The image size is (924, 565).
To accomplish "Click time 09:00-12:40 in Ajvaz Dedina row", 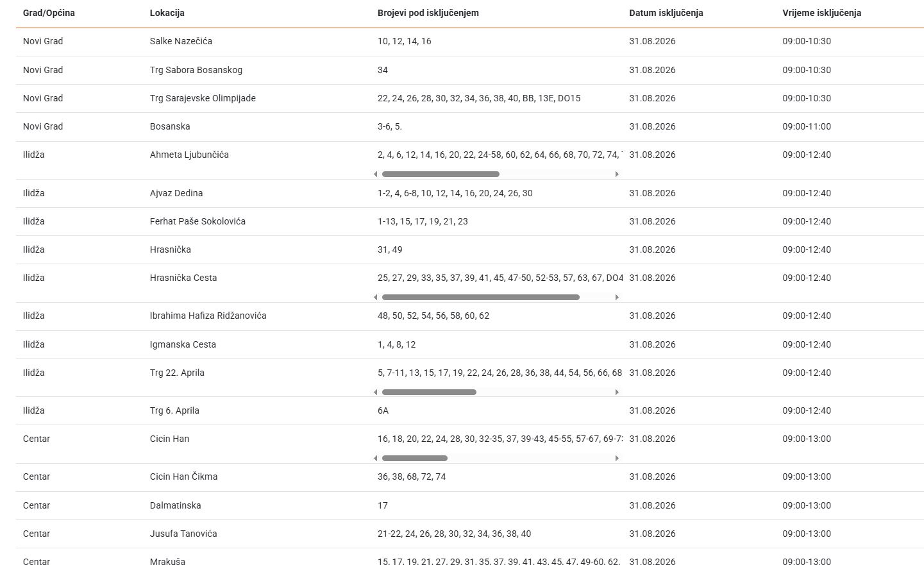I will tap(807, 193).
